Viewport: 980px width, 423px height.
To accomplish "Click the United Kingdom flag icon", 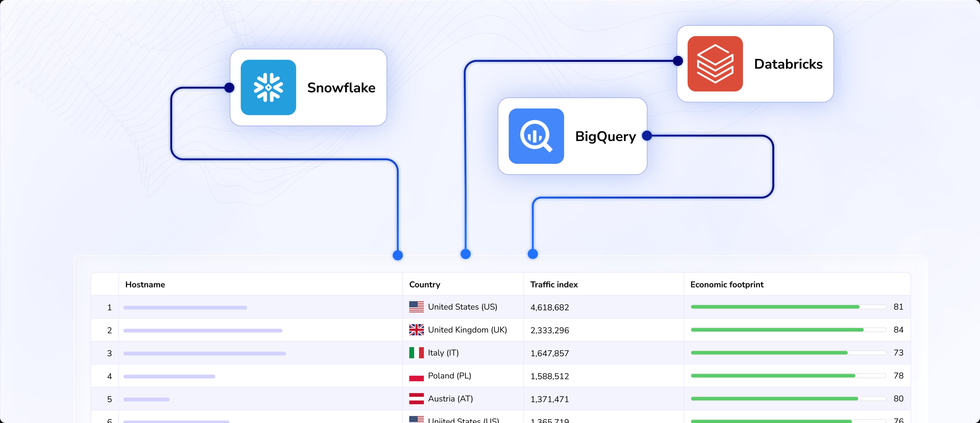I will click(416, 330).
